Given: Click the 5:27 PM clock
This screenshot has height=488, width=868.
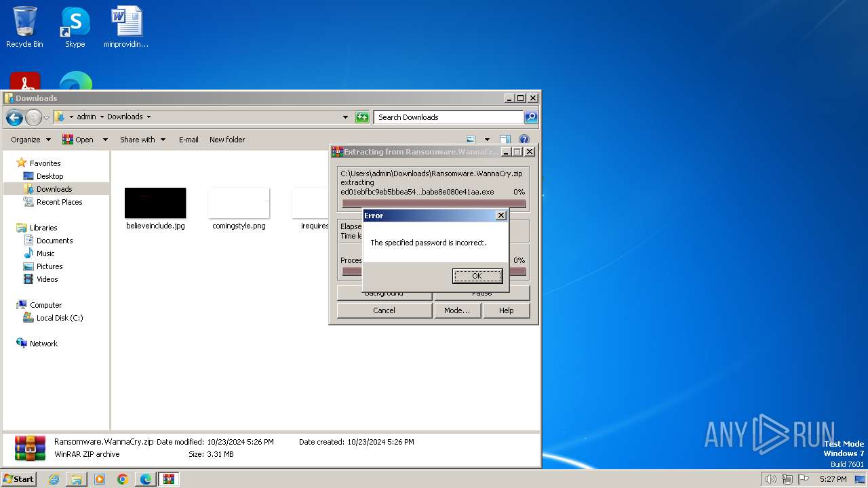Looking at the screenshot, I should point(833,479).
